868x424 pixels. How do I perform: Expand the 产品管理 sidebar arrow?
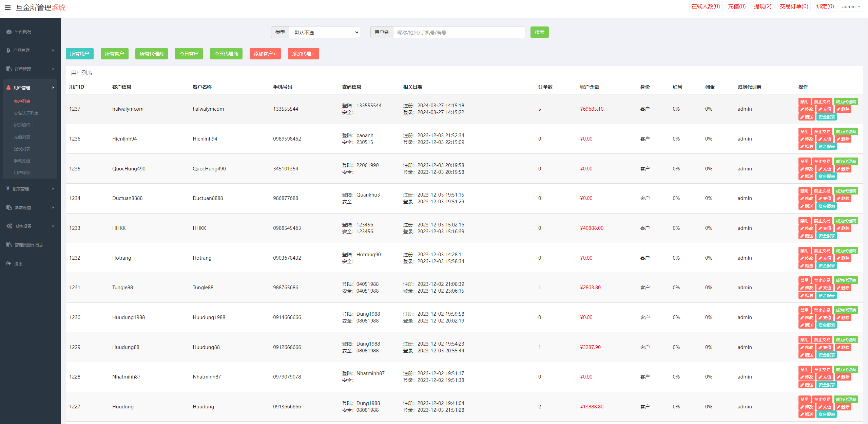53,50
